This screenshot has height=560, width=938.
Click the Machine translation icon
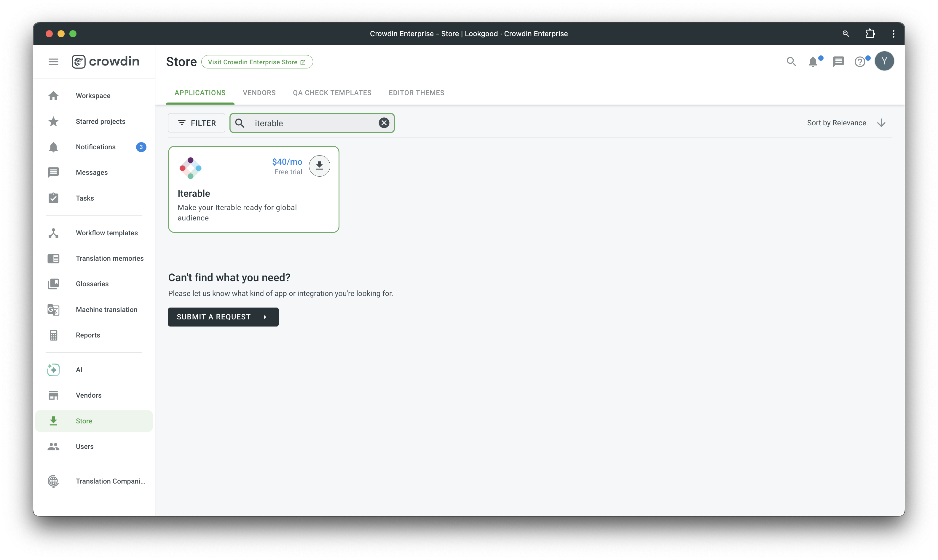pyautogui.click(x=53, y=309)
